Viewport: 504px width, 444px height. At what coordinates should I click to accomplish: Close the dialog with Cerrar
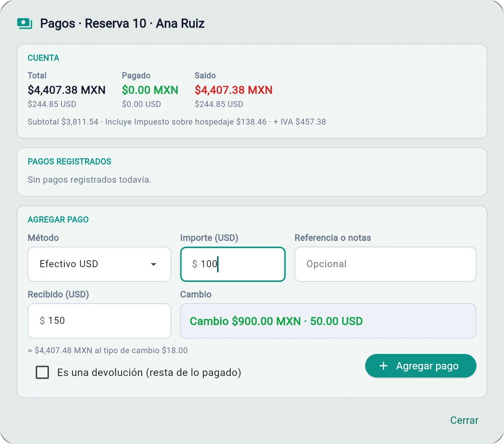point(464,420)
